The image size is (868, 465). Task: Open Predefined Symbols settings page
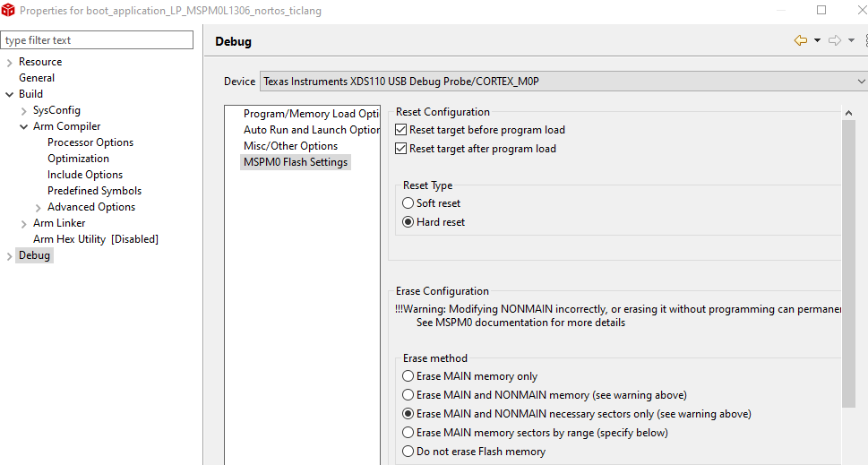coord(94,191)
